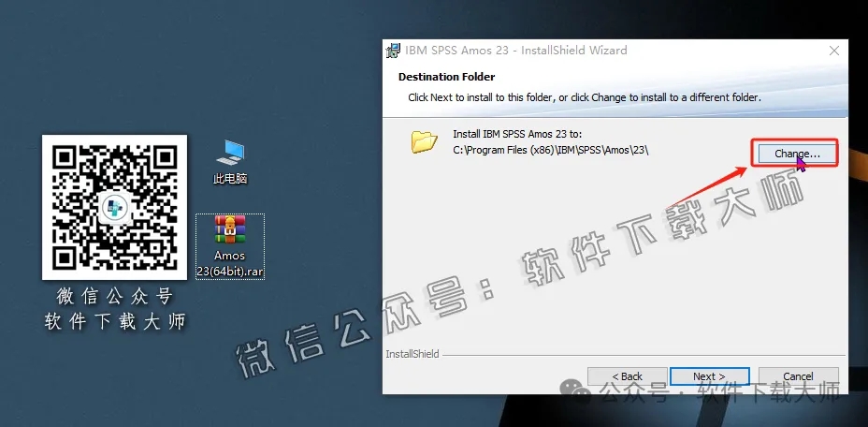Cancel the Amos installation wizard
Viewport: 868px width, 427px height.
pos(798,376)
